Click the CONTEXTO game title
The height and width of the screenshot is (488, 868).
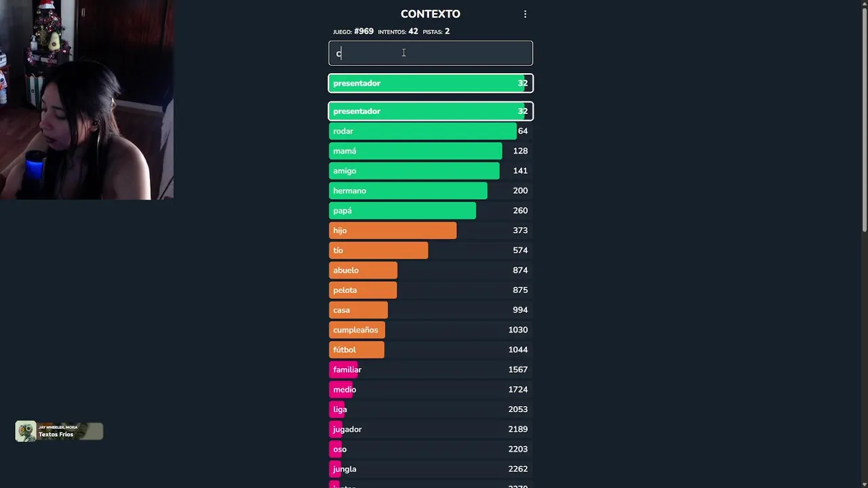click(x=431, y=14)
